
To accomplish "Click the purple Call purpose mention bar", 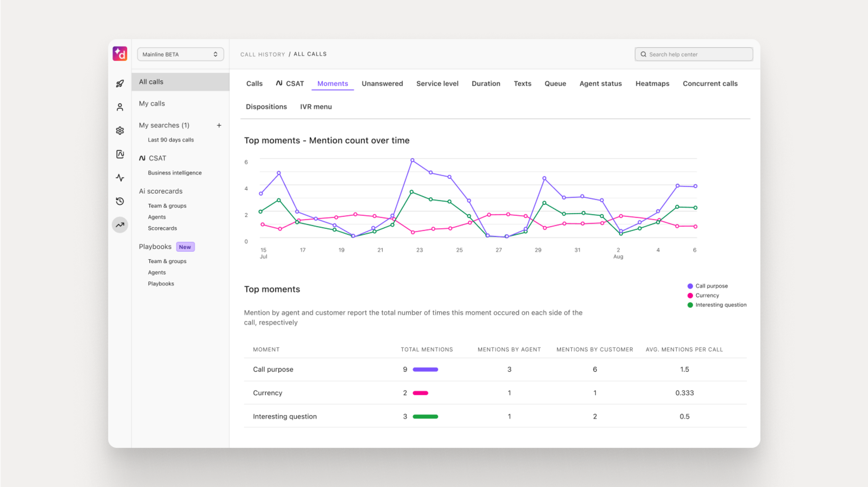I will pyautogui.click(x=425, y=369).
